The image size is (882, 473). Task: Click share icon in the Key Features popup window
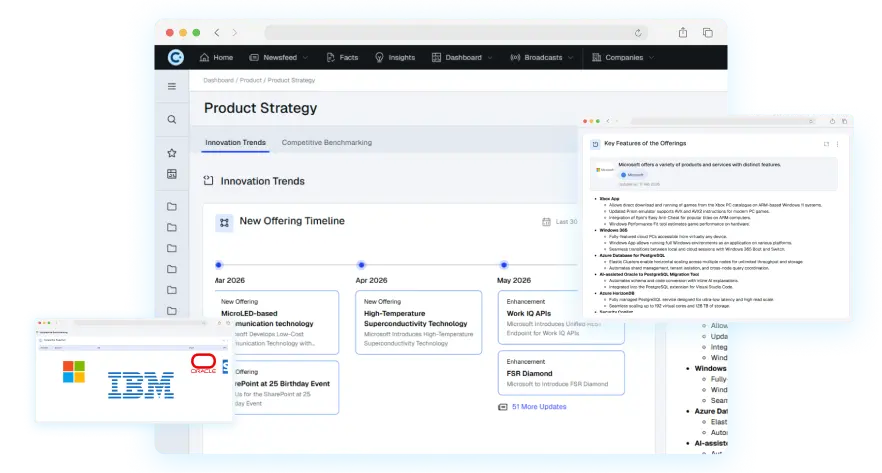click(x=832, y=121)
